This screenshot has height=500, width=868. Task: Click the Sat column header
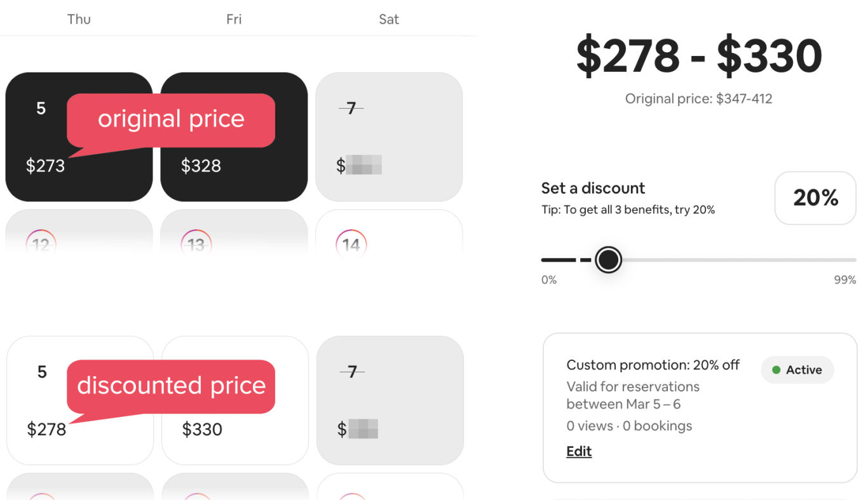389,19
